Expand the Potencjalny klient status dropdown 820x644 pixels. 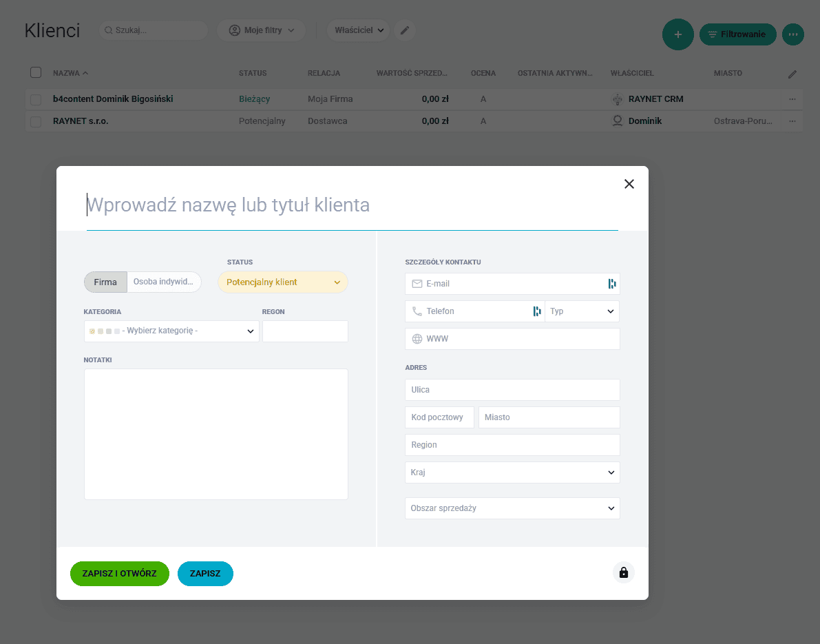[283, 282]
